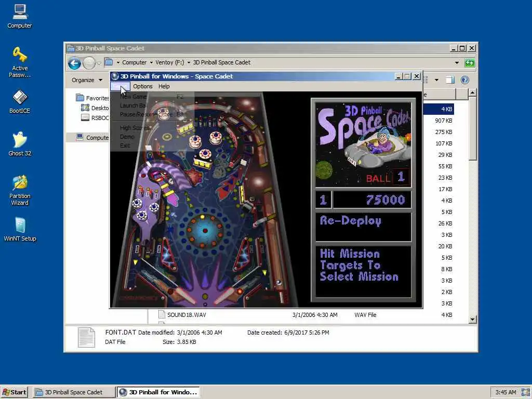Click the 17 KB size cell

[445, 189]
